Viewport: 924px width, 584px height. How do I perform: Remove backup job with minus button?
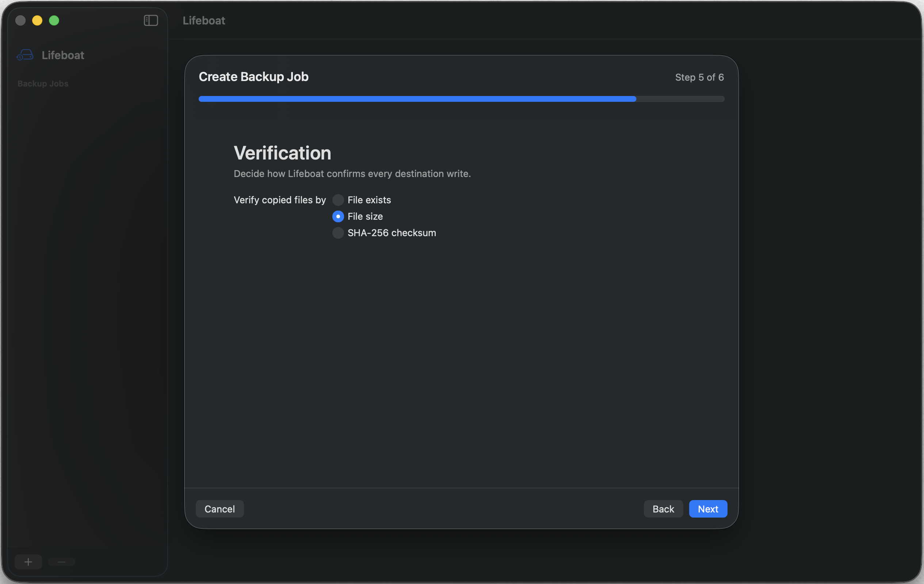point(61,562)
